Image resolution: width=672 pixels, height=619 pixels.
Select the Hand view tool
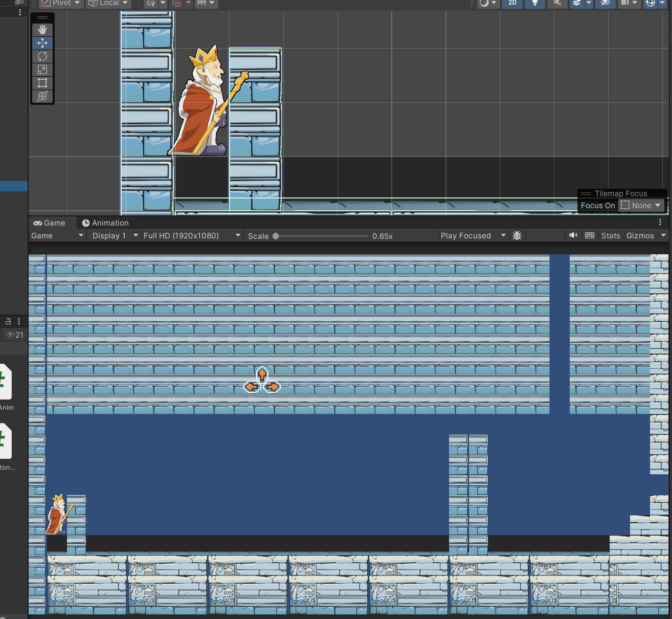[x=42, y=30]
